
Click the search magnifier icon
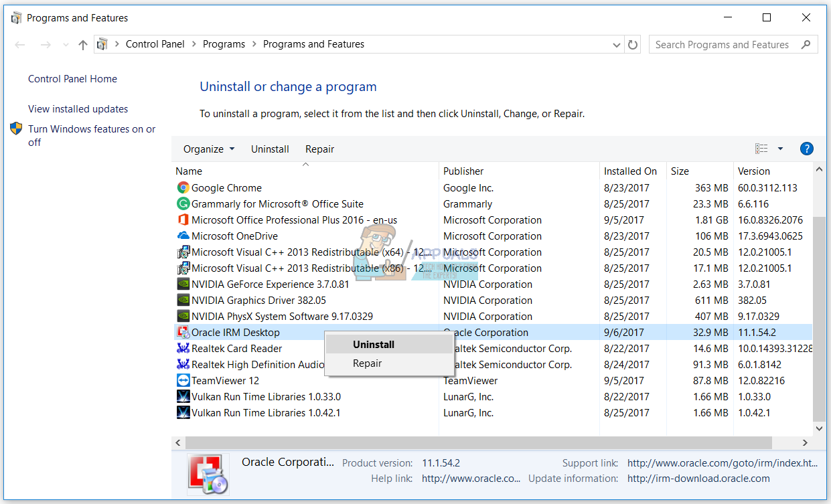[806, 45]
